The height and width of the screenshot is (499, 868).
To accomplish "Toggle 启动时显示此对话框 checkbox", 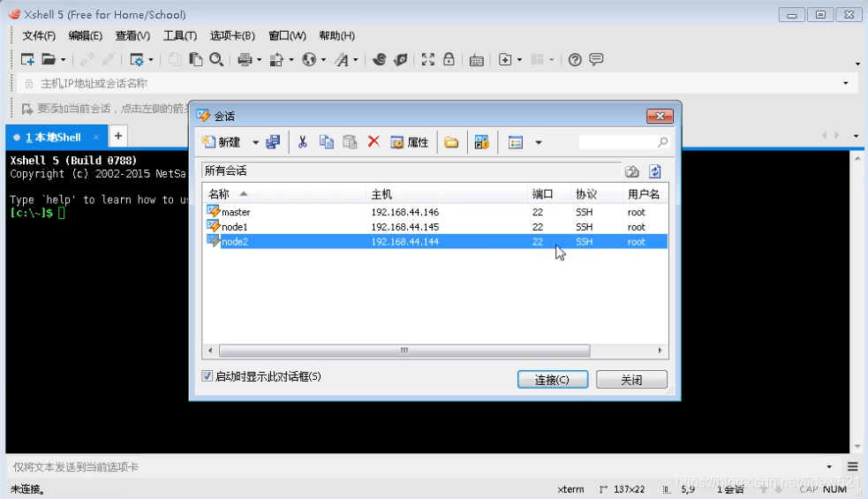I will point(207,376).
